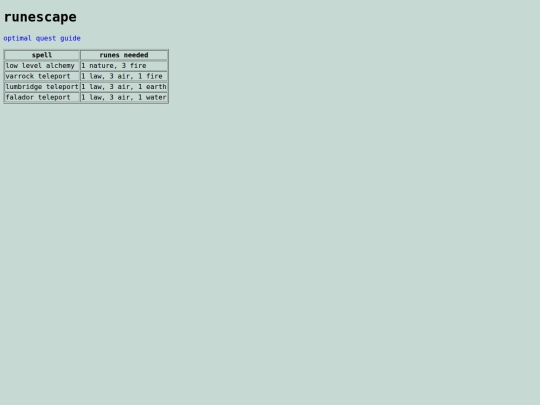The image size is (540, 405).
Task: Click the '1 law, 3 air, 1 water' cell
Action: [124, 97]
